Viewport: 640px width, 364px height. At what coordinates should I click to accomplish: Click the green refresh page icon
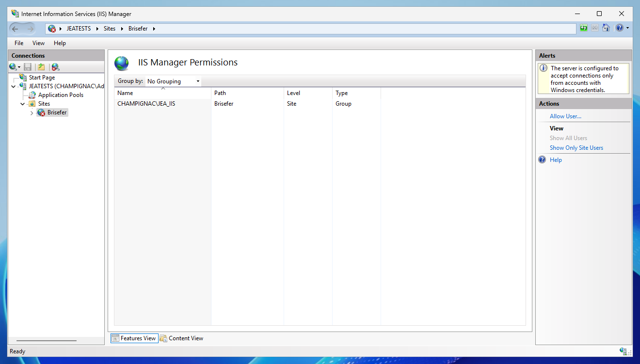[x=584, y=28]
